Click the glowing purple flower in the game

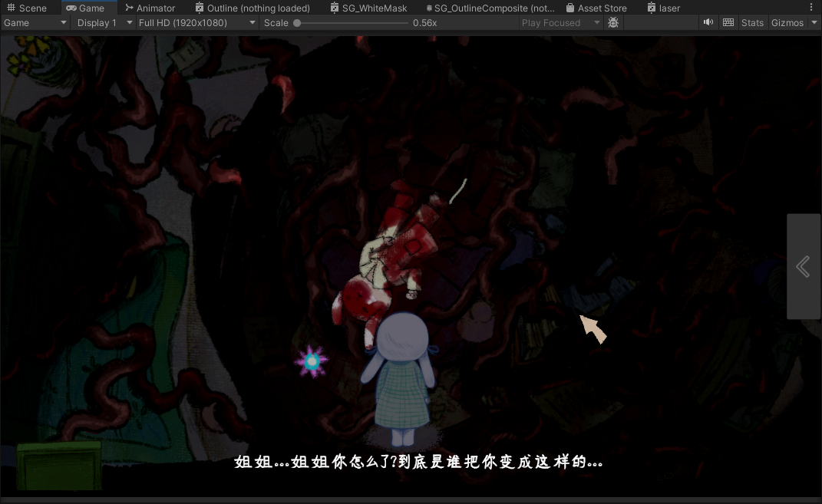coord(312,361)
